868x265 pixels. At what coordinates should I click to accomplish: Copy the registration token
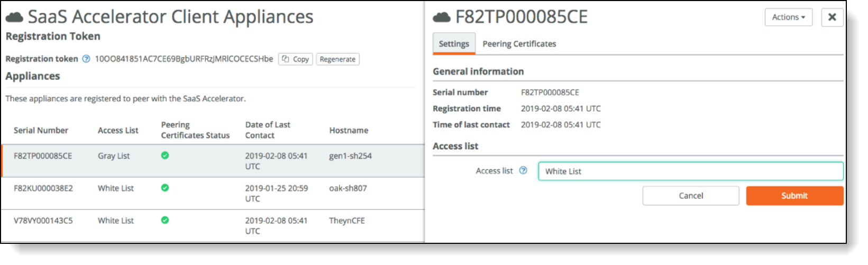pyautogui.click(x=296, y=59)
